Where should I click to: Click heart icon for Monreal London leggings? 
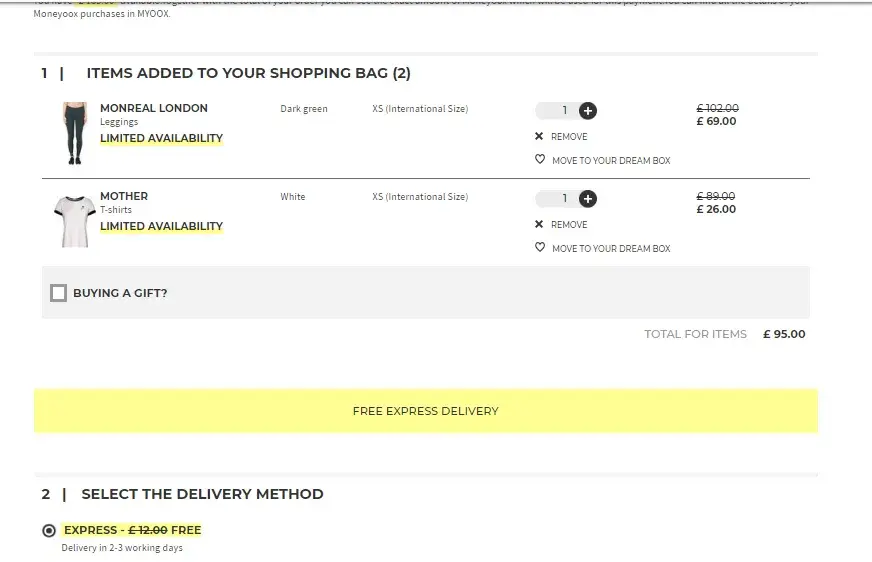pyautogui.click(x=540, y=160)
